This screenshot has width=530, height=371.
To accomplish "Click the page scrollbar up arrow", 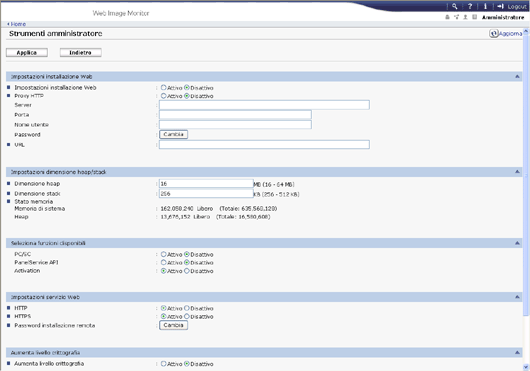I will coord(526,32).
